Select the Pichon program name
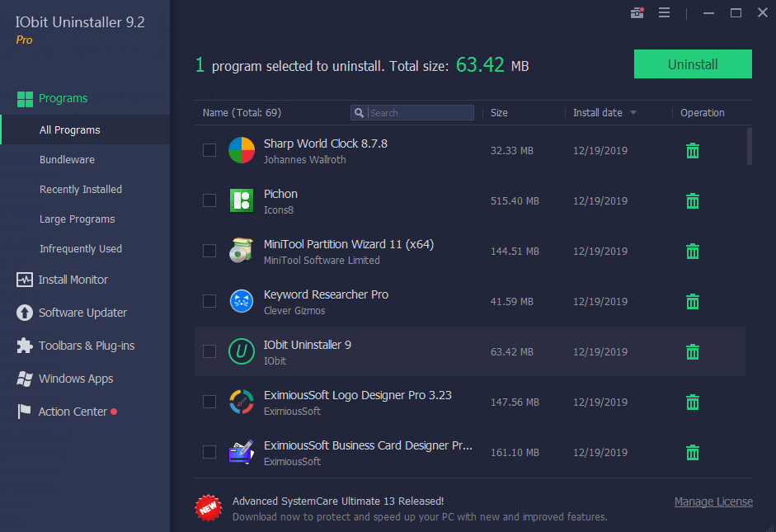The height and width of the screenshot is (532, 776). 280,194
